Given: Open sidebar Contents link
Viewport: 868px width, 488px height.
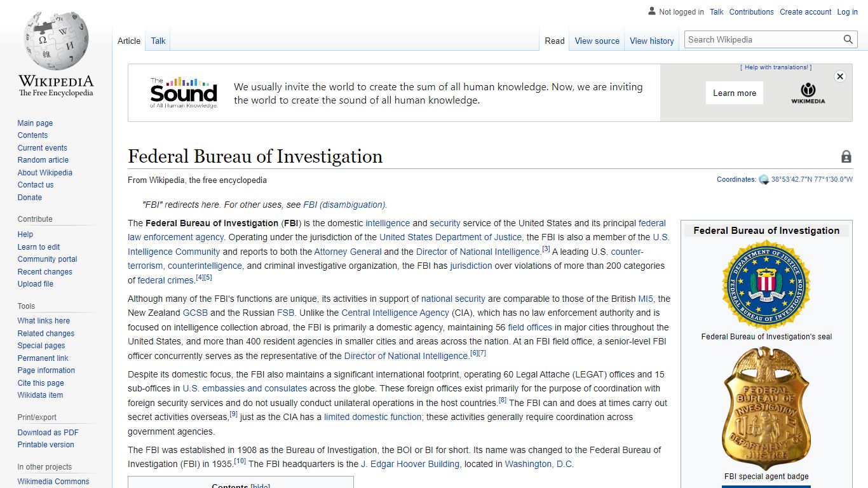Looking at the screenshot, I should click(32, 135).
